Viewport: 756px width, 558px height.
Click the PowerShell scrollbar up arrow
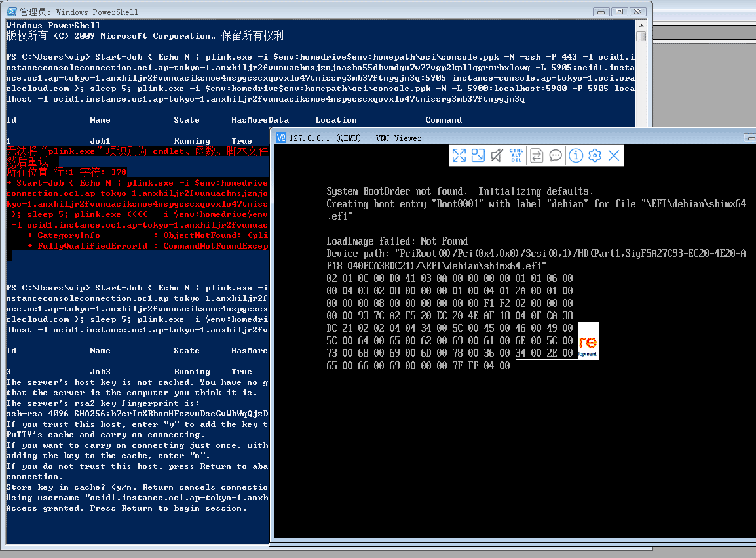(641, 25)
